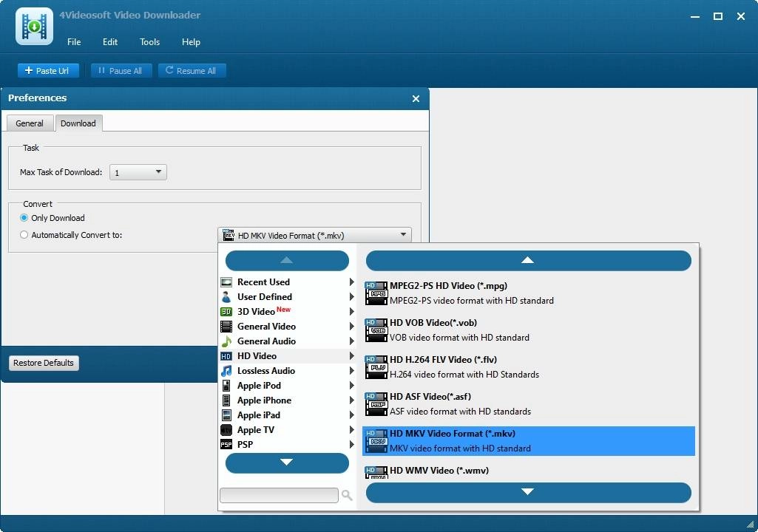758x532 pixels.
Task: Open the output format combo box arrow
Action: [403, 235]
